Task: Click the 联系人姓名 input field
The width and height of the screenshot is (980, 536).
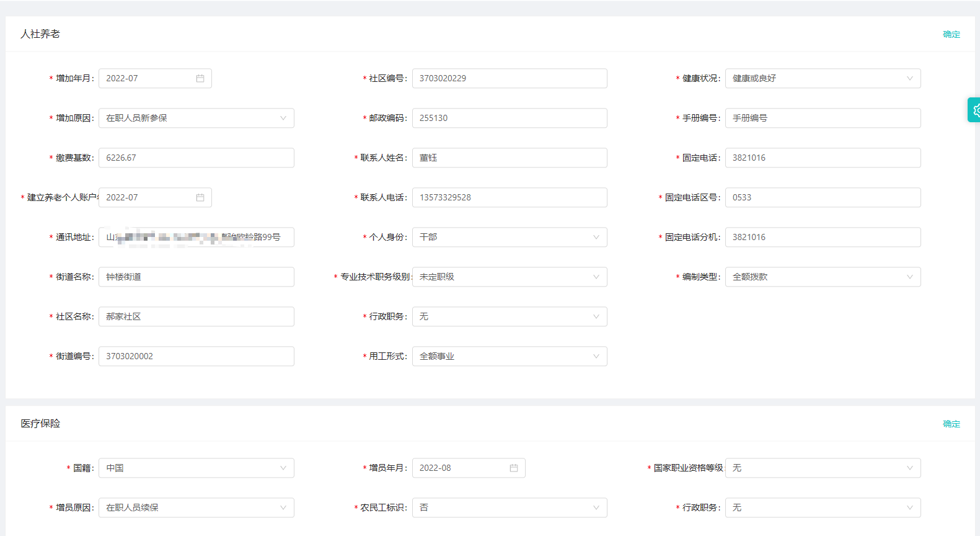Action: 510,158
